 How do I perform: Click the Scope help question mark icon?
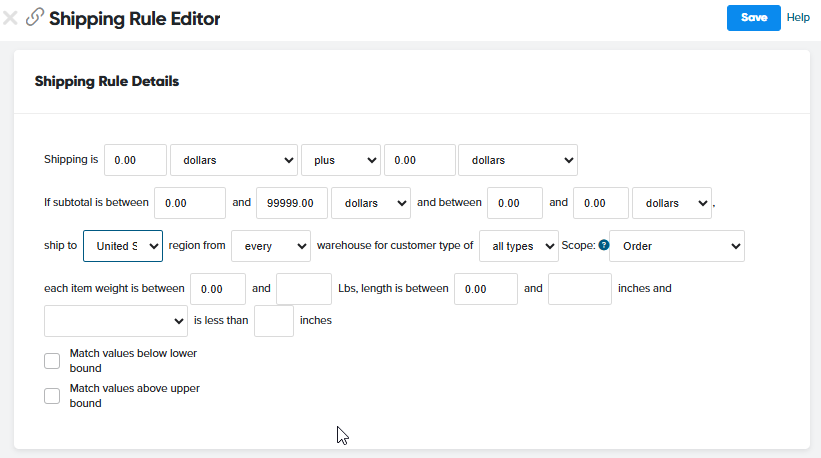(604, 245)
